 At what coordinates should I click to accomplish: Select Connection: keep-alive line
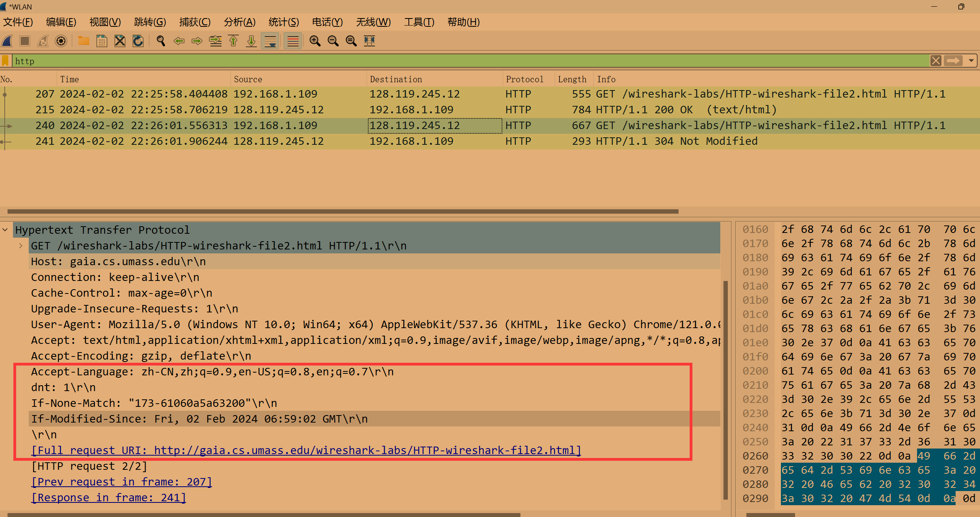coord(375,277)
